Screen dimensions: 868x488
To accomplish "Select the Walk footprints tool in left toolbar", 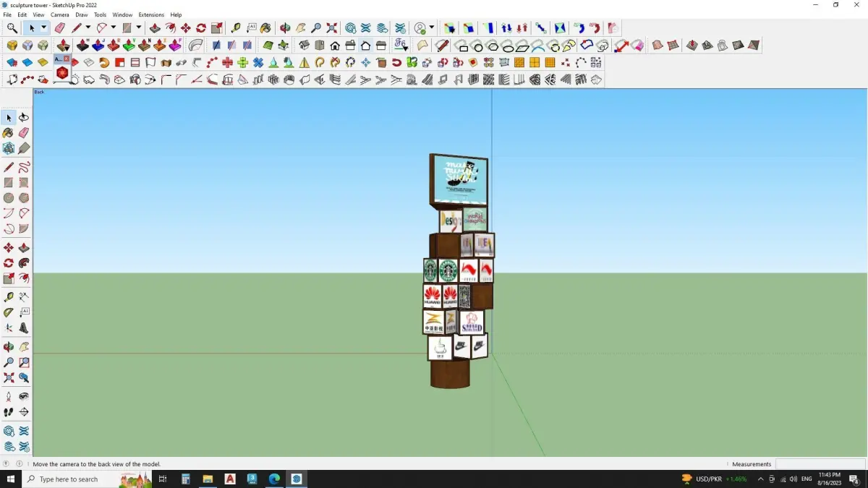I will click(x=9, y=412).
